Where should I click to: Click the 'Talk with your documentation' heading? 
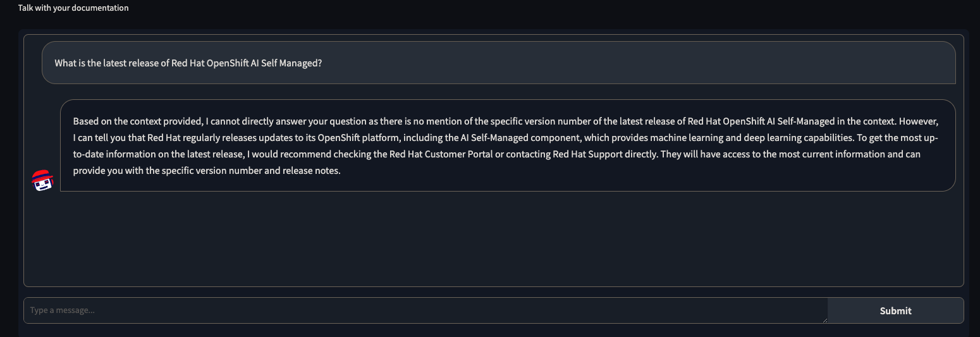point(73,8)
